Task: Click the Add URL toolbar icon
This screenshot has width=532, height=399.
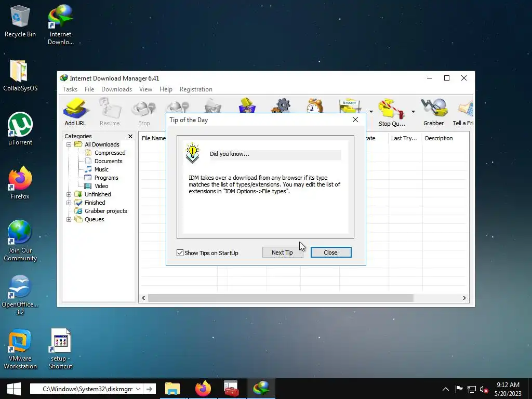Action: pyautogui.click(x=75, y=112)
